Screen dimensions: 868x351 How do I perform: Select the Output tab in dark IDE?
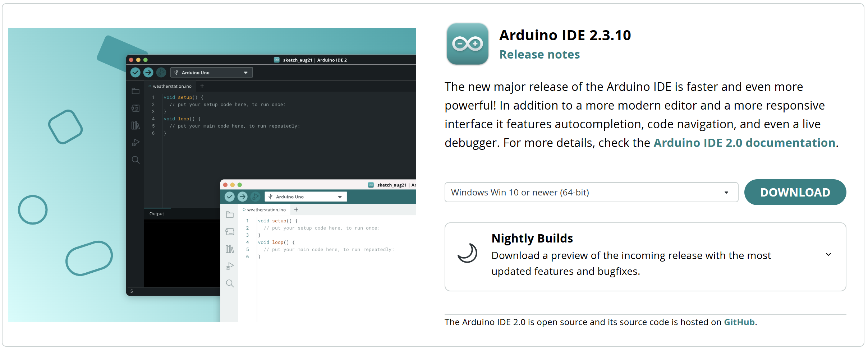coord(157,214)
